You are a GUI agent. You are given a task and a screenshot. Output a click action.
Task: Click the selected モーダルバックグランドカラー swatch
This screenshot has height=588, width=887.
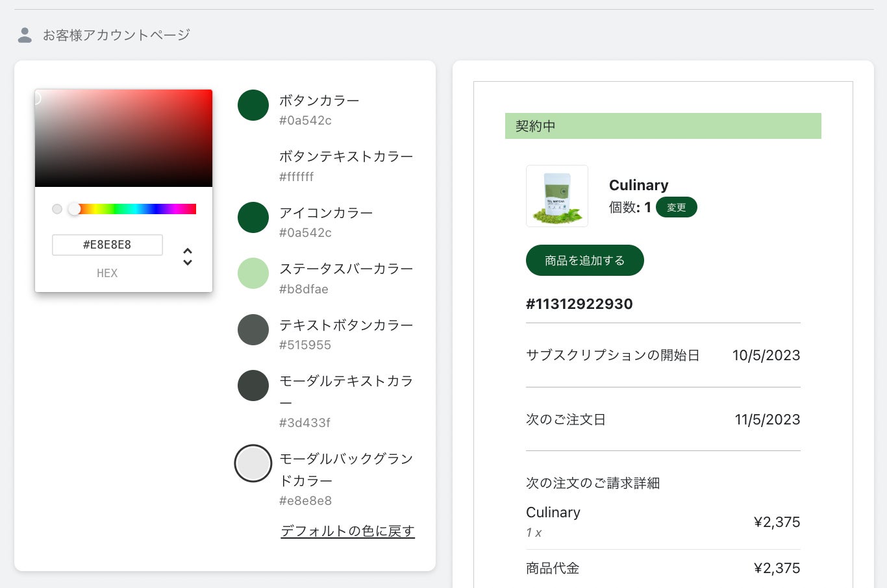253,463
